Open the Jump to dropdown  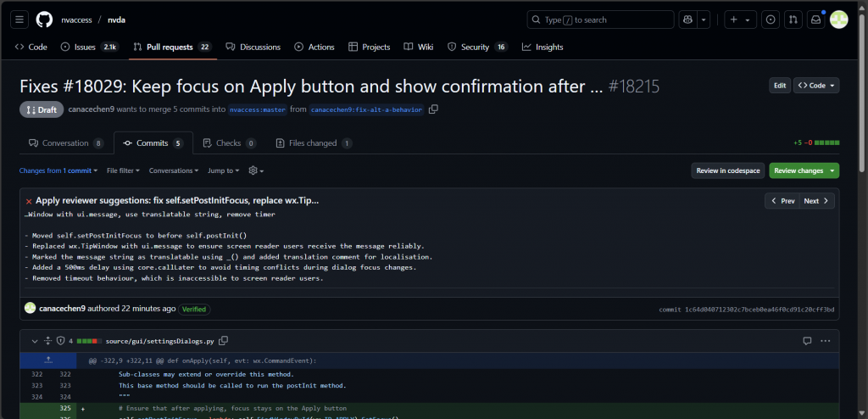(224, 170)
